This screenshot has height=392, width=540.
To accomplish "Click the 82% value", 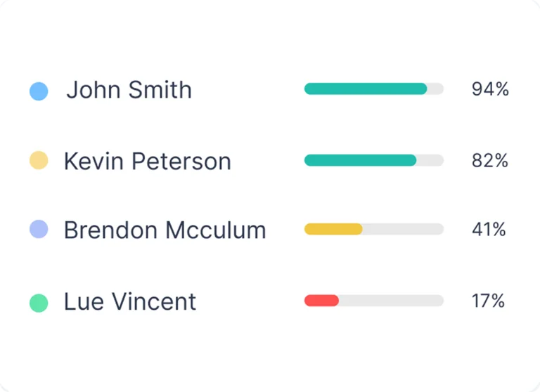I will [489, 161].
